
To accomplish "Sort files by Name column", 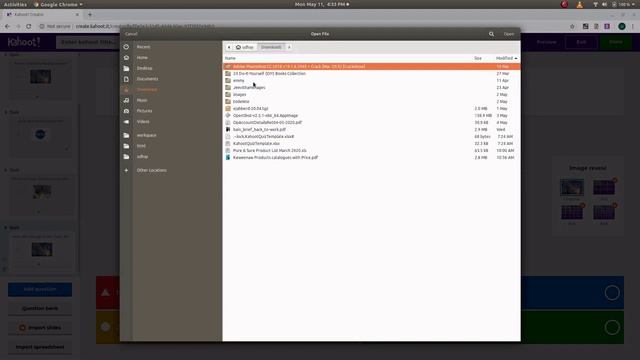I will (x=230, y=58).
